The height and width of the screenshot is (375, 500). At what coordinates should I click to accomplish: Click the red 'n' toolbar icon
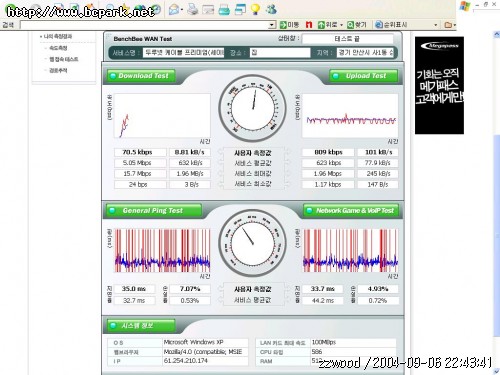[309, 25]
